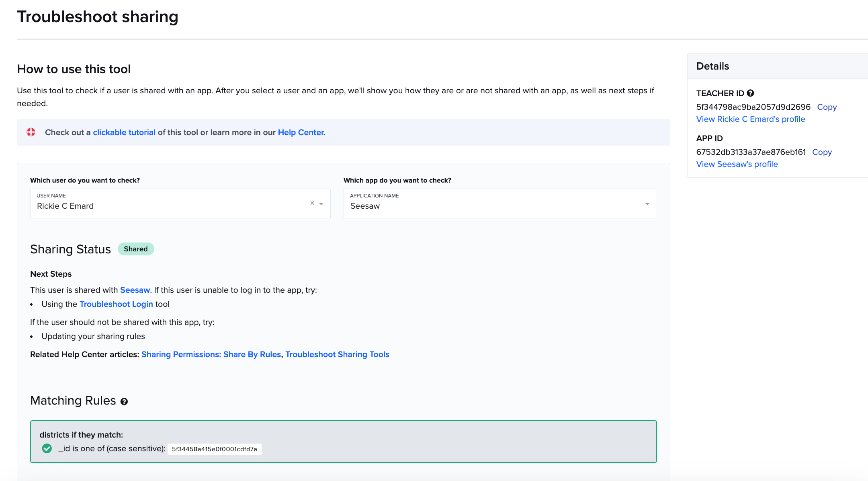Click the User Name field showing Rickie C Emard
Image resolution: width=868 pixels, height=481 pixels.
(180, 203)
